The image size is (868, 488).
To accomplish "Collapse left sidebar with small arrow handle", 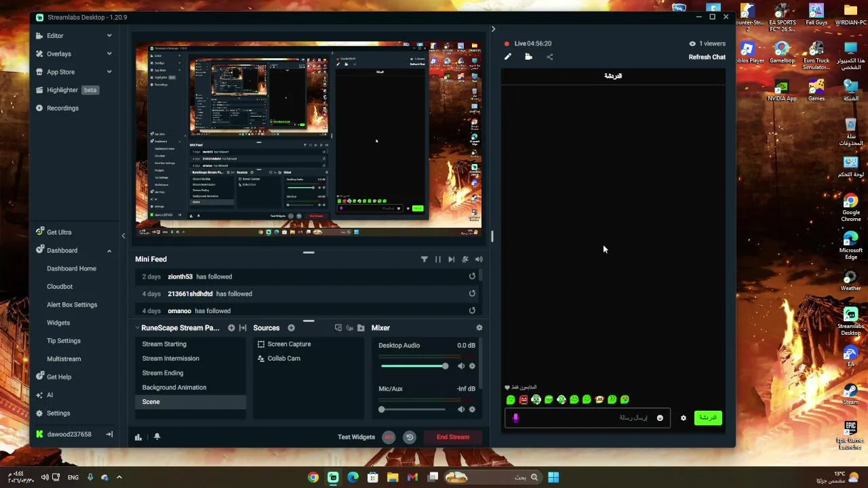I will click(123, 236).
